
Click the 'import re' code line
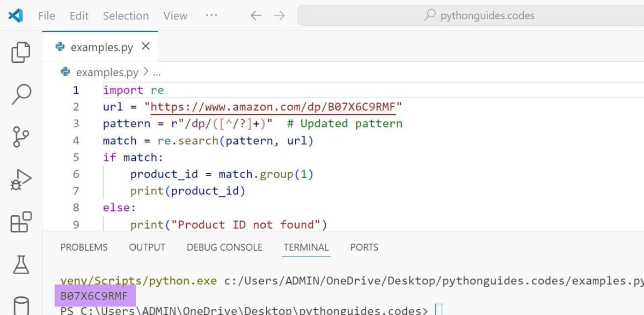133,90
